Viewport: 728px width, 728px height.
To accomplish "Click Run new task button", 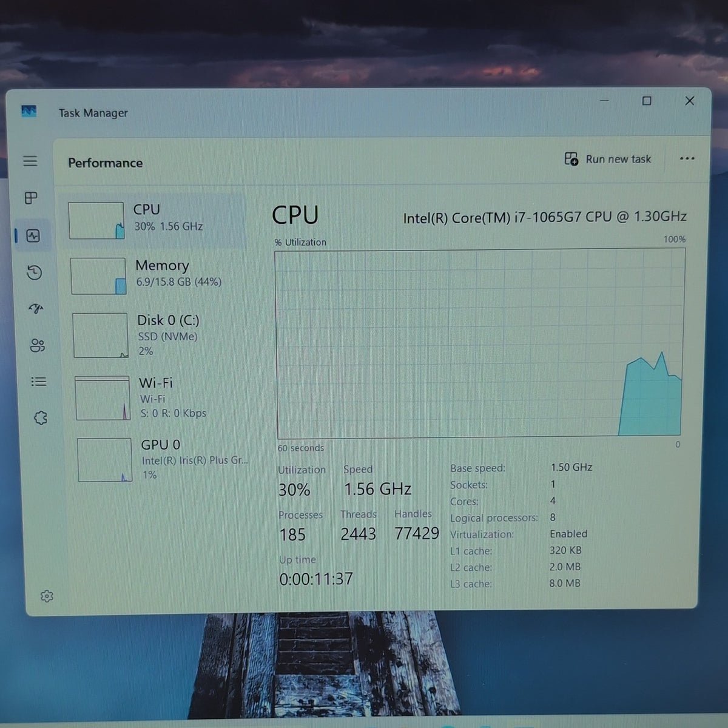I will tap(608, 159).
